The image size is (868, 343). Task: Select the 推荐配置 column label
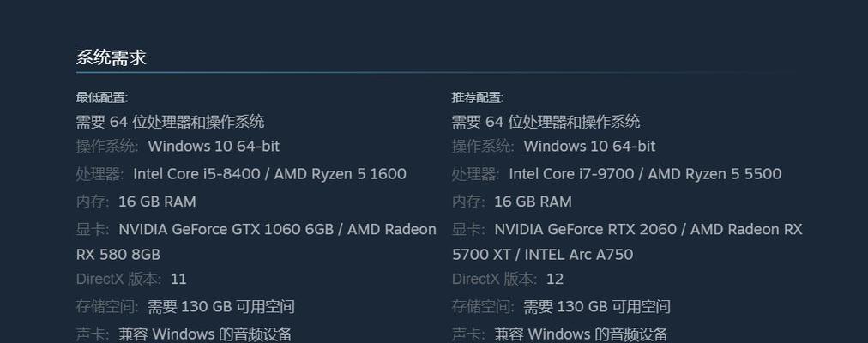click(478, 98)
